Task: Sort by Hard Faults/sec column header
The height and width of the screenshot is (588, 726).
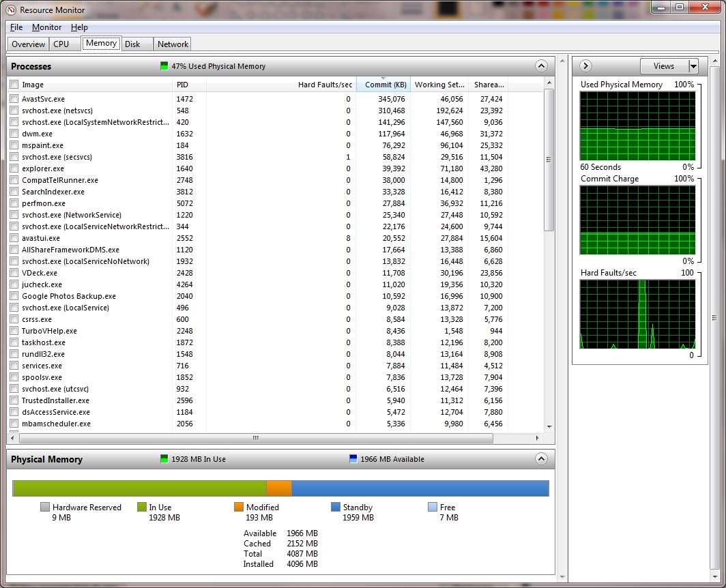Action: coord(281,85)
